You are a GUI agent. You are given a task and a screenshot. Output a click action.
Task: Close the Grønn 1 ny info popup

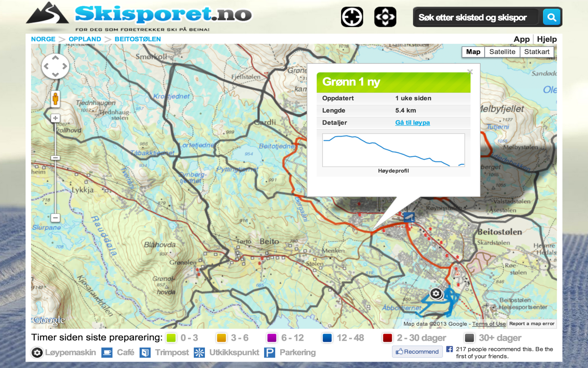coord(470,71)
